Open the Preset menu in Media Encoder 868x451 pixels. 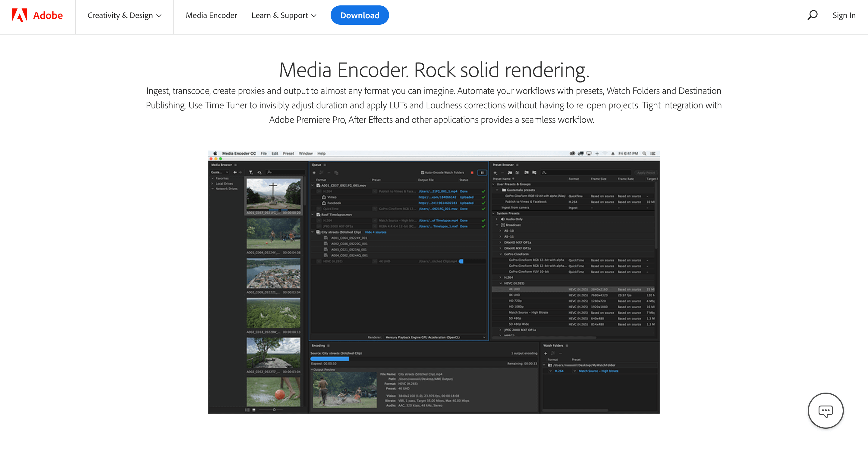click(x=288, y=154)
